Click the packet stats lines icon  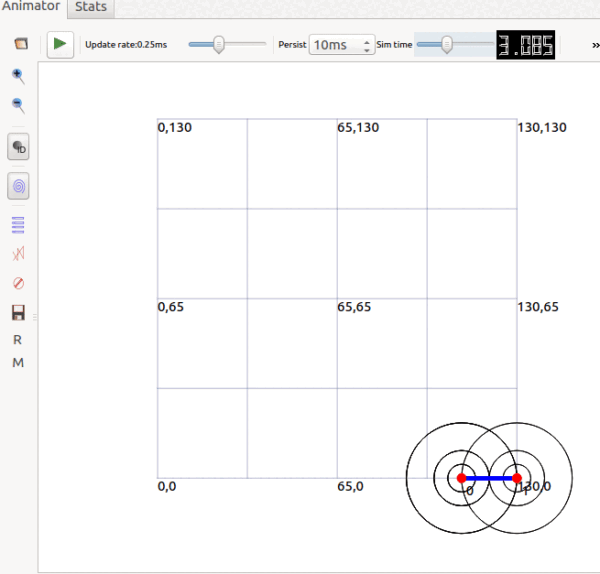click(x=18, y=224)
